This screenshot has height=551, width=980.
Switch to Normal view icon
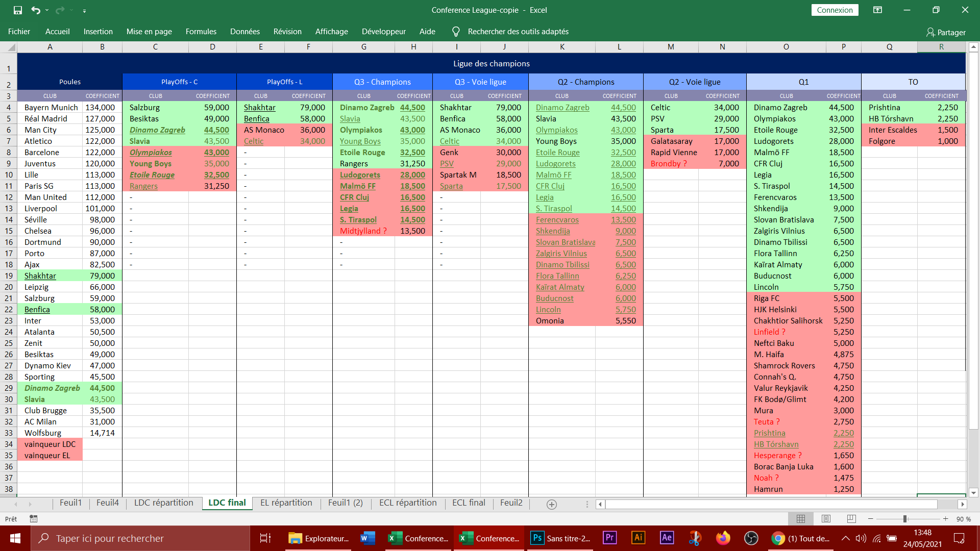(x=801, y=519)
